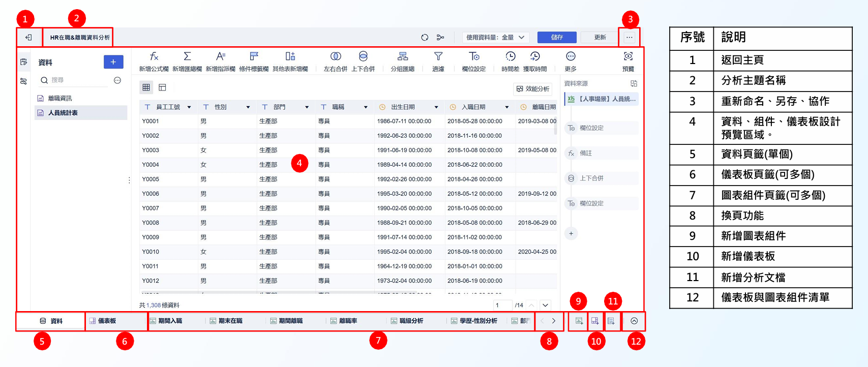Open the 效能分析 performance analysis button
This screenshot has height=367, width=868.
pos(533,89)
